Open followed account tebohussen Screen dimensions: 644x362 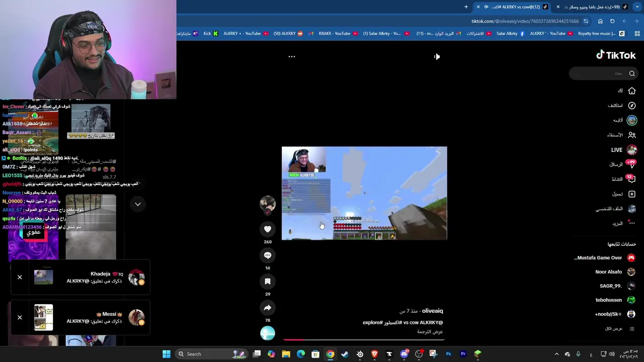(615, 300)
